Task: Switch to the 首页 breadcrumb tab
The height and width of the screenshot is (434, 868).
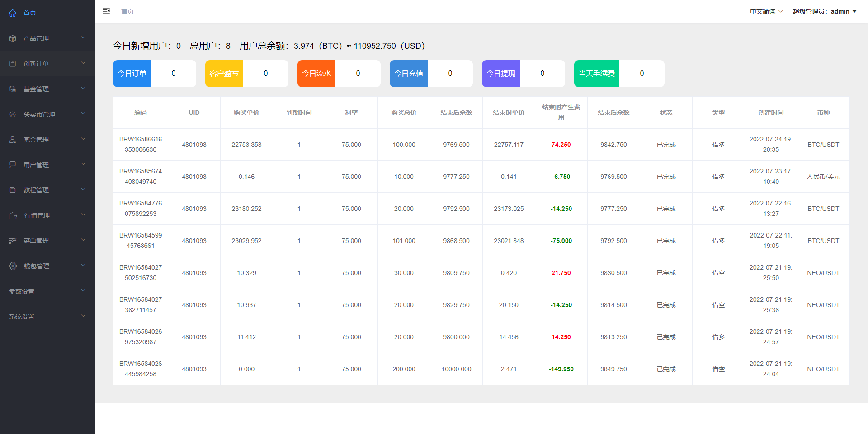Action: point(127,11)
